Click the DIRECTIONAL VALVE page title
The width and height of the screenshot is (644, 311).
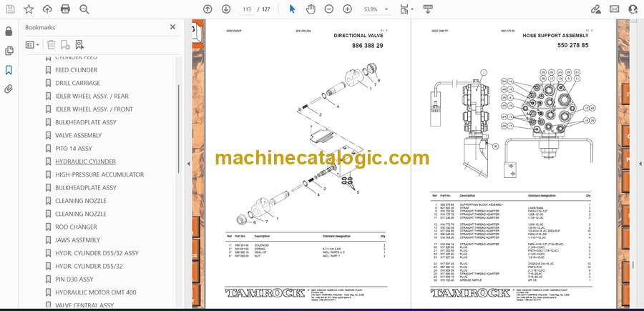pyautogui.click(x=358, y=36)
